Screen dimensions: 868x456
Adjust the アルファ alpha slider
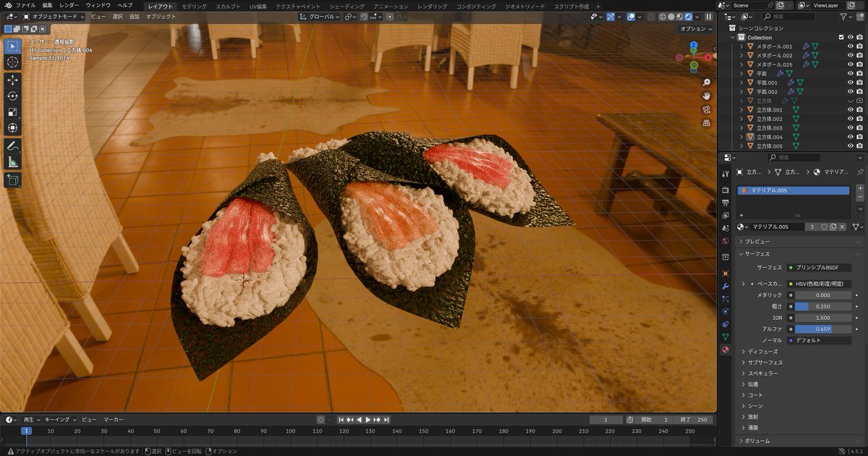(822, 329)
